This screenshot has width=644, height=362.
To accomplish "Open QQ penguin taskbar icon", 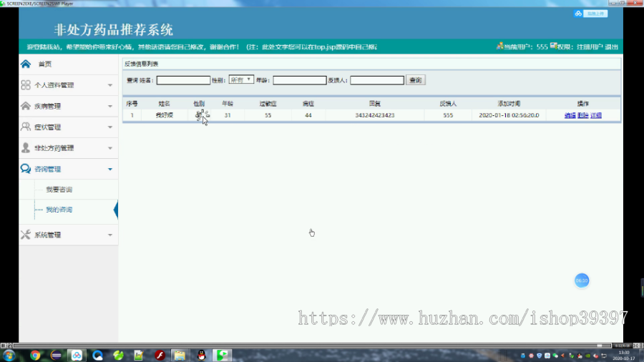I will (x=201, y=356).
